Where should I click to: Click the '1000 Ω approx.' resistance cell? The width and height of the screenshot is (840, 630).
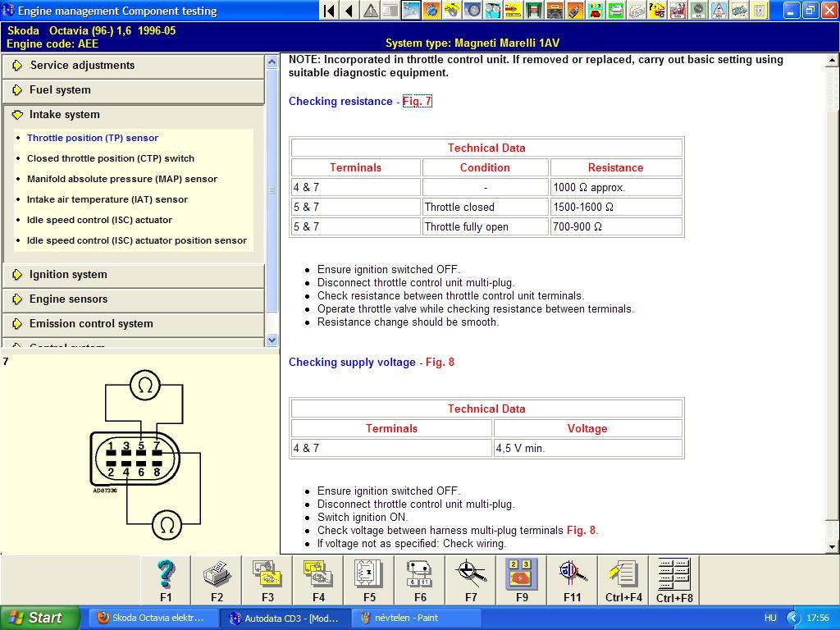click(616, 188)
